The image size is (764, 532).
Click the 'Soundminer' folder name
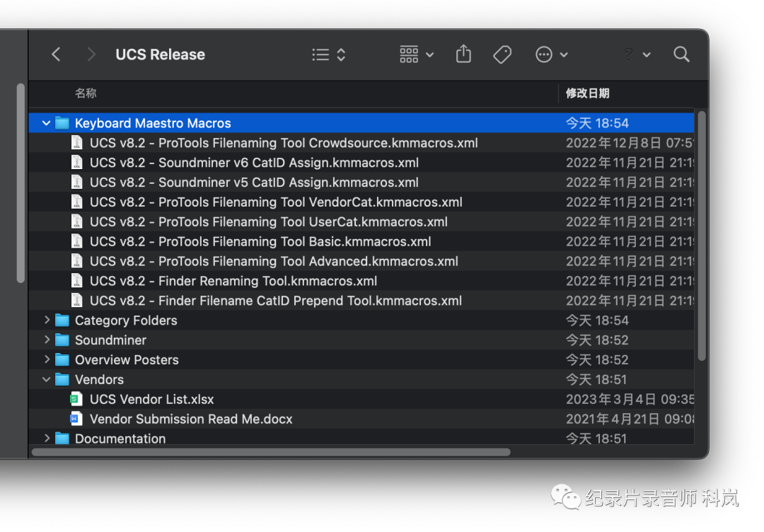point(110,340)
